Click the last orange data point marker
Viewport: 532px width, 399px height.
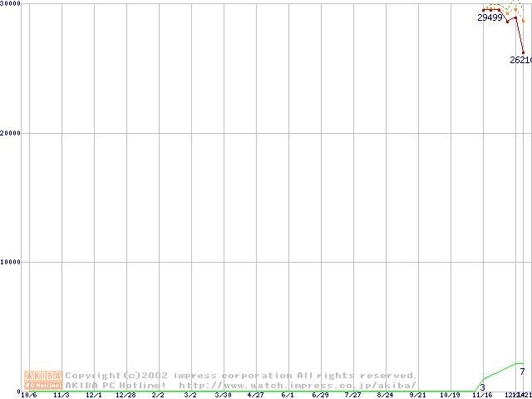523,21
